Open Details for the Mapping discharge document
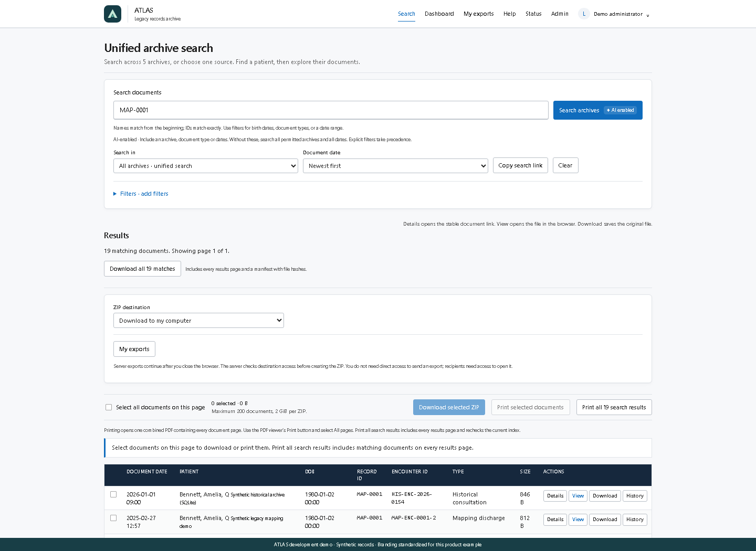 point(555,520)
